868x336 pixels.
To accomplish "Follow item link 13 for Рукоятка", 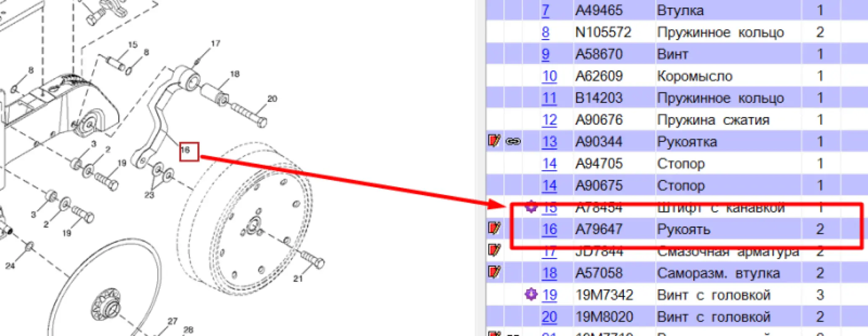I will [x=549, y=142].
